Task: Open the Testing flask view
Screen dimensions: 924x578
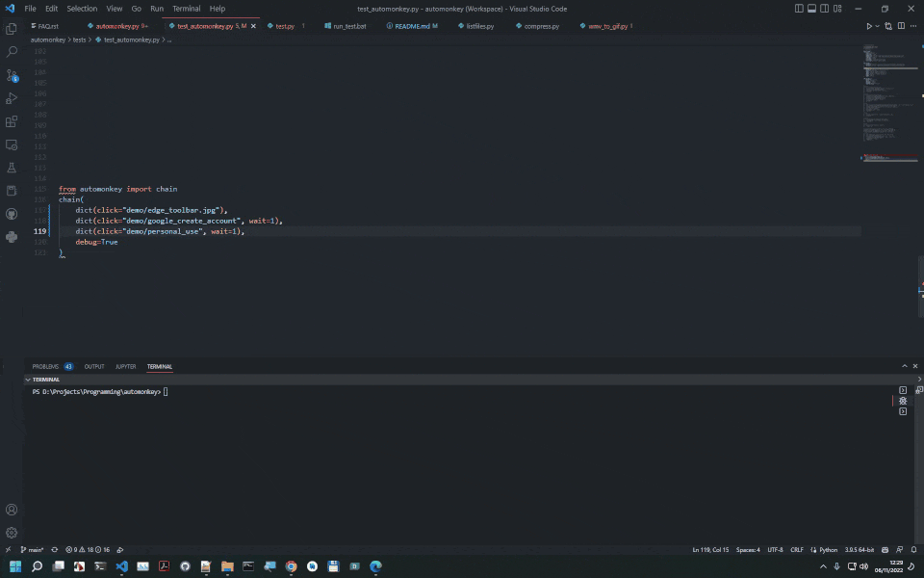Action: coord(12,167)
